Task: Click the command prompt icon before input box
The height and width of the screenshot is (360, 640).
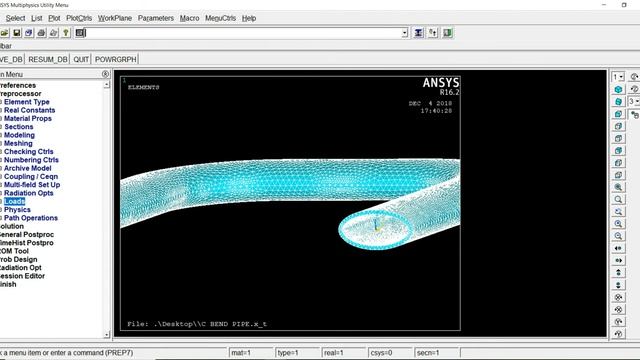Action: [x=80, y=33]
